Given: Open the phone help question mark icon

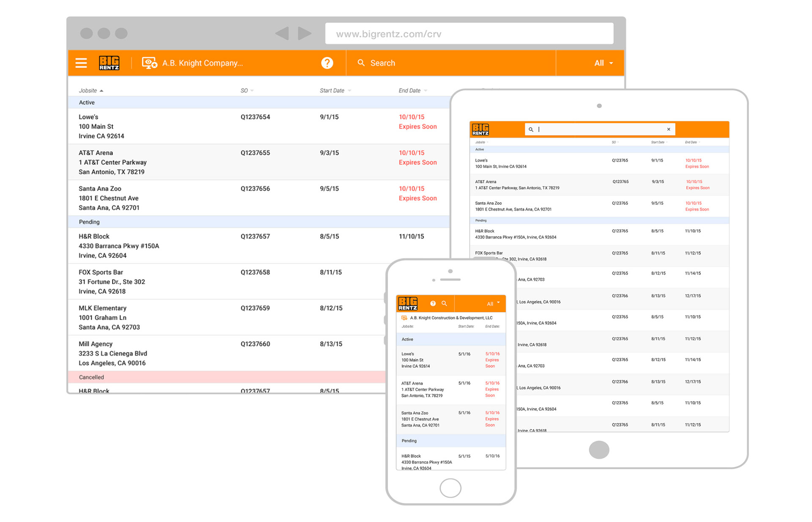Looking at the screenshot, I should [433, 303].
